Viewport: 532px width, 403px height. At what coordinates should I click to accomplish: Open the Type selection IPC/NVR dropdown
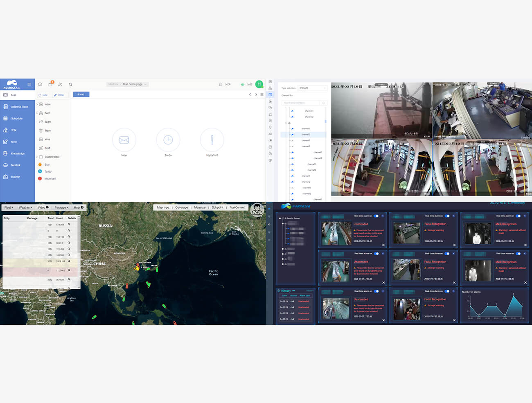coord(312,88)
